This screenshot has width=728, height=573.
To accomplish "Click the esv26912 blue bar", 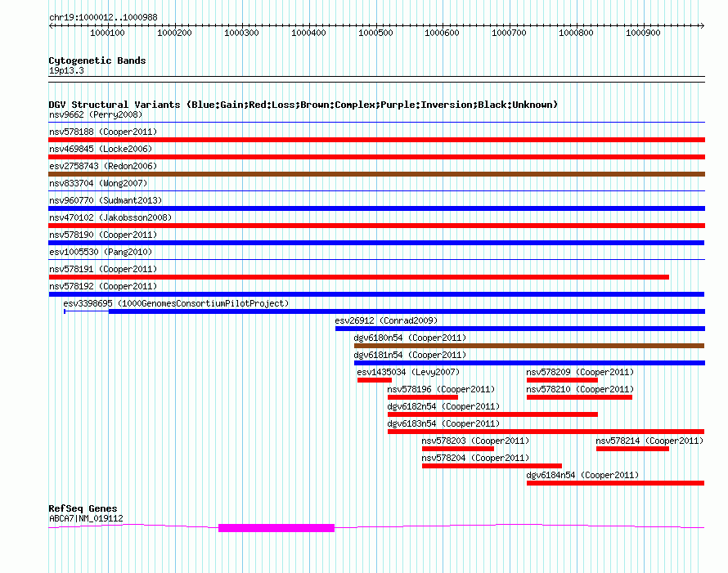I will 520,329.
